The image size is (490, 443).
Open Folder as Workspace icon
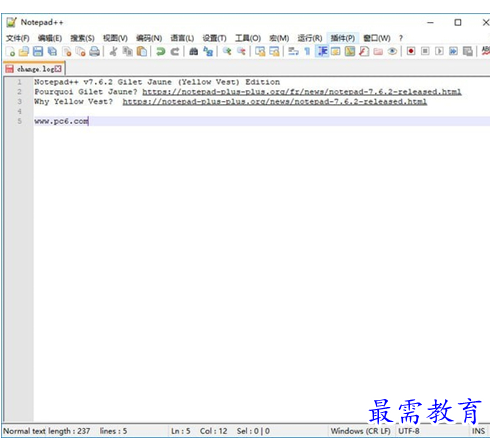[378, 51]
